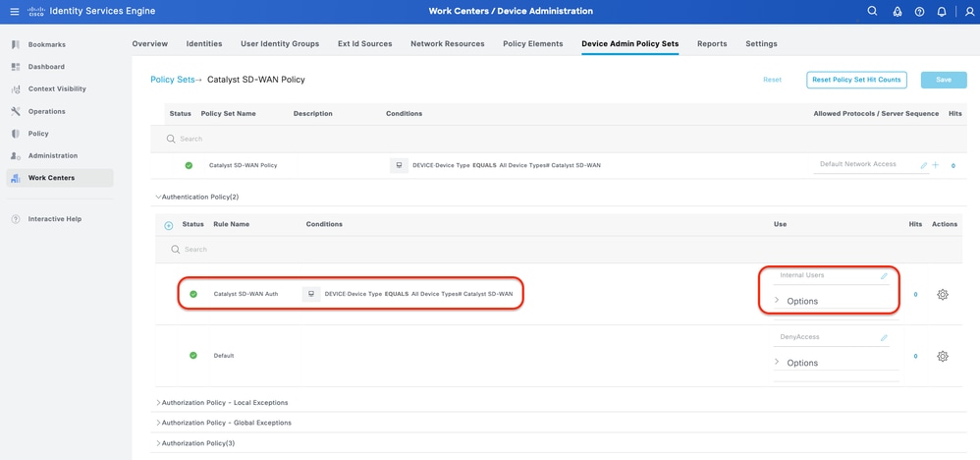This screenshot has height=460, width=980.
Task: Open Policy Elements tab
Action: [533, 44]
